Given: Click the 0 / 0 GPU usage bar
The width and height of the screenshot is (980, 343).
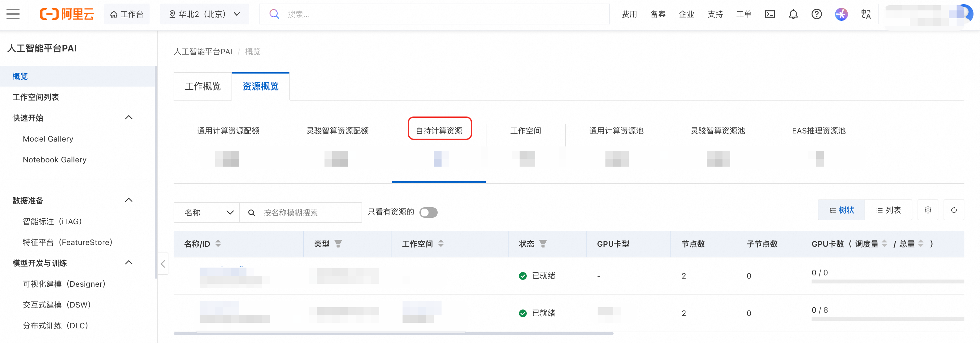Looking at the screenshot, I should (888, 281).
